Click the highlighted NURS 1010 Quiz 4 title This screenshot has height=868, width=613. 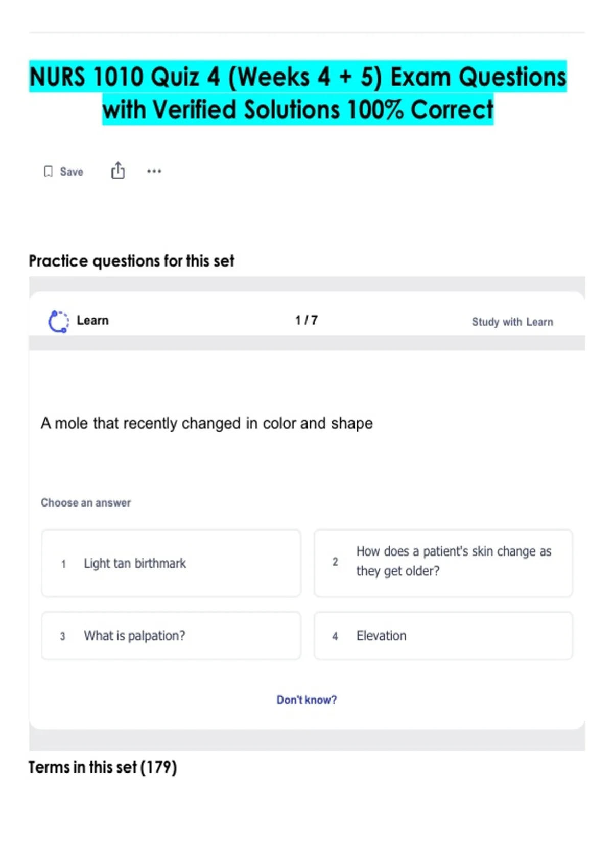click(x=298, y=93)
